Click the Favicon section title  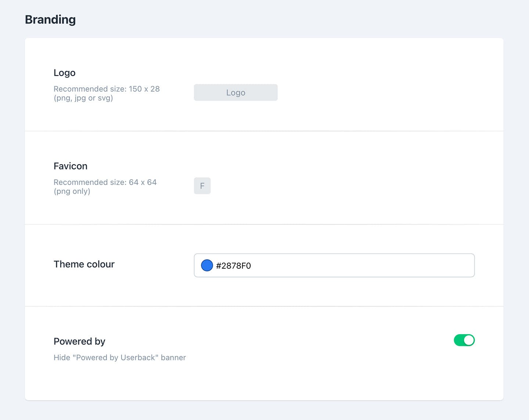coord(71,166)
